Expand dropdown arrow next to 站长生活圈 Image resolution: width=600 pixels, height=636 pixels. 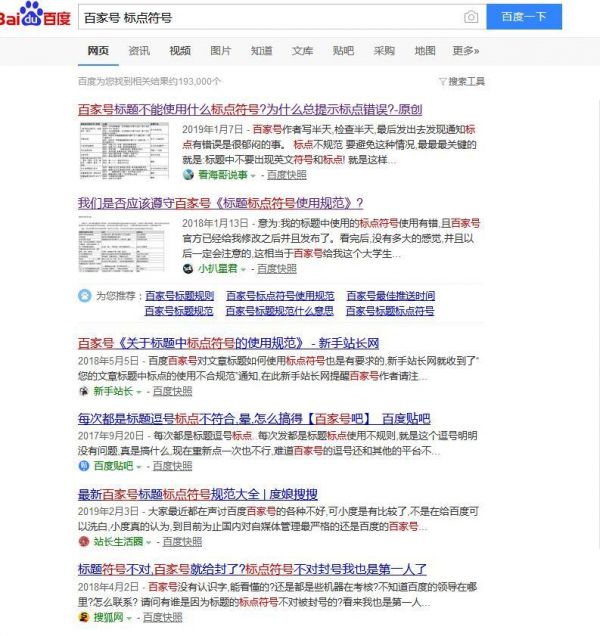(x=149, y=542)
